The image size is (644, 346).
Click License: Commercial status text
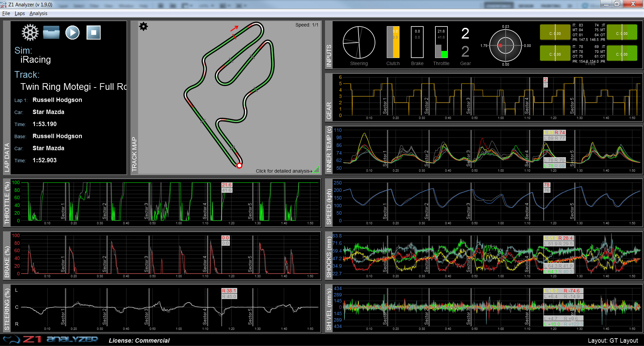click(139, 341)
